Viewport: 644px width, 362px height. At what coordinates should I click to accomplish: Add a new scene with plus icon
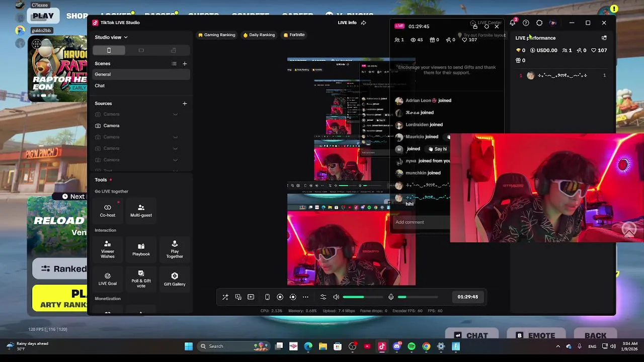click(185, 63)
